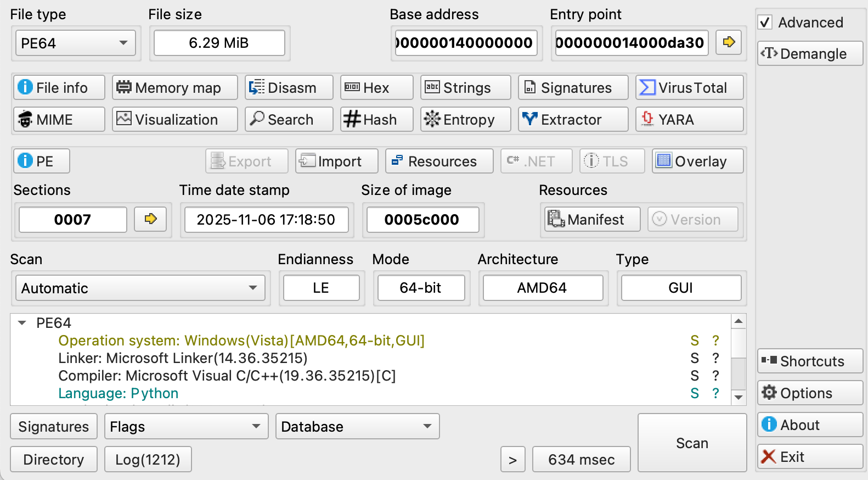The image size is (868, 480).
Task: Open the Overlay viewer
Action: pyautogui.click(x=697, y=161)
